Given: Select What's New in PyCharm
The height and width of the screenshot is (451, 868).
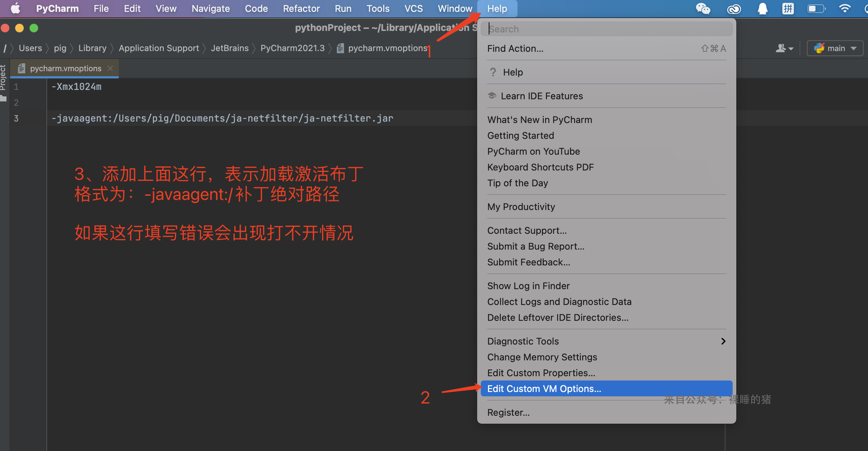Looking at the screenshot, I should (538, 119).
